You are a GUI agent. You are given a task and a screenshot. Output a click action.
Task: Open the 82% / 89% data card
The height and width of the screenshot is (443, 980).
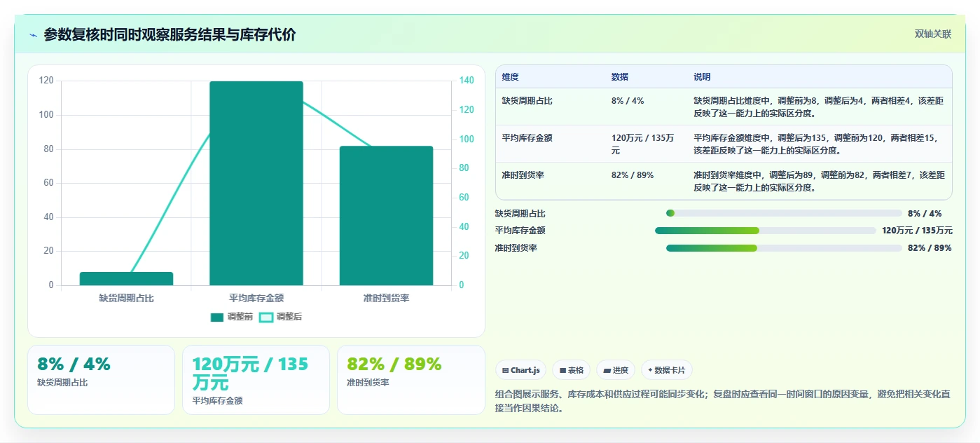[x=410, y=379]
